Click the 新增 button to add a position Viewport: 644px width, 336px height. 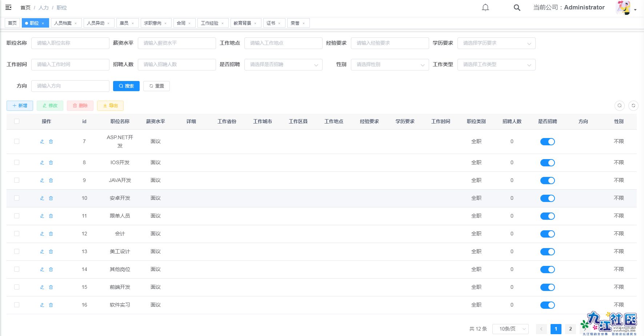(20, 106)
